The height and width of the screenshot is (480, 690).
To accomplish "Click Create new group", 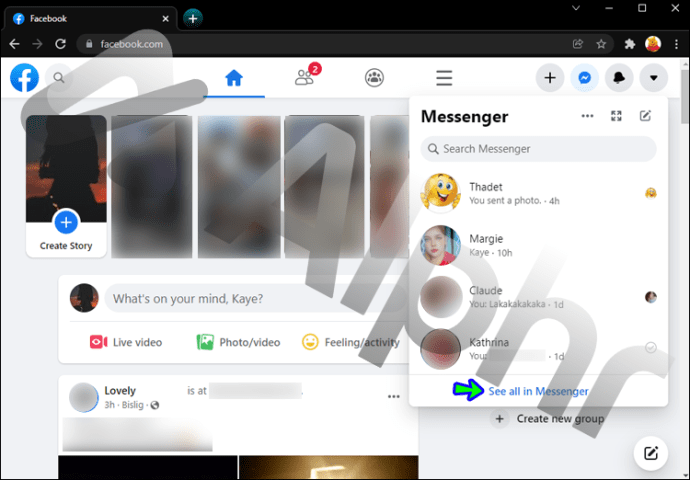I will coord(547,418).
